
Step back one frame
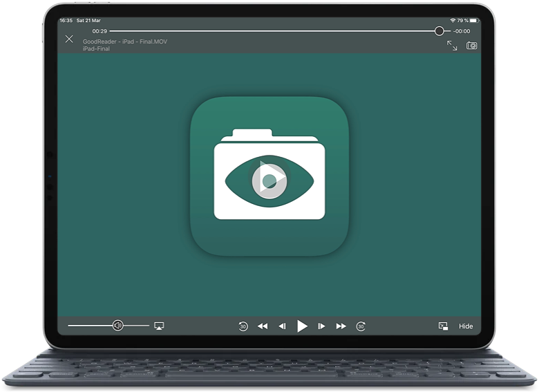pyautogui.click(x=282, y=326)
